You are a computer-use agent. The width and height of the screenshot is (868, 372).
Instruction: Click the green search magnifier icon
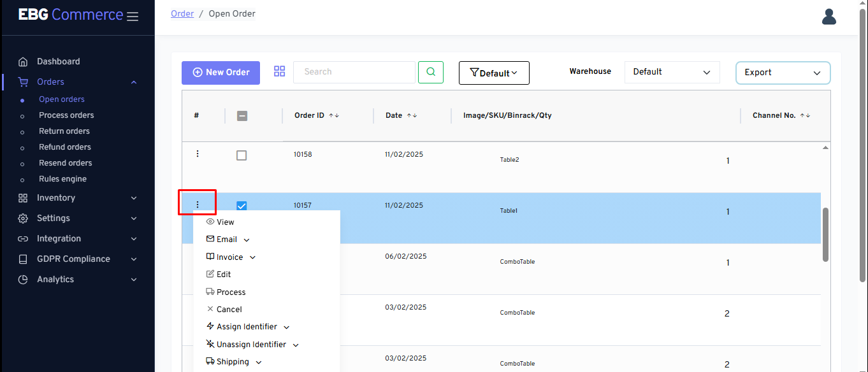point(431,72)
